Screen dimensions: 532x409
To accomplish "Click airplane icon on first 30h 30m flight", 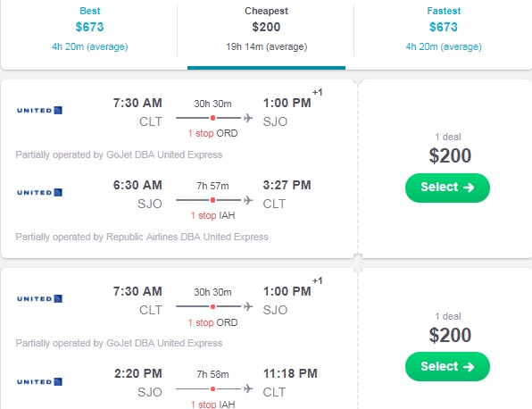I will [248, 118].
